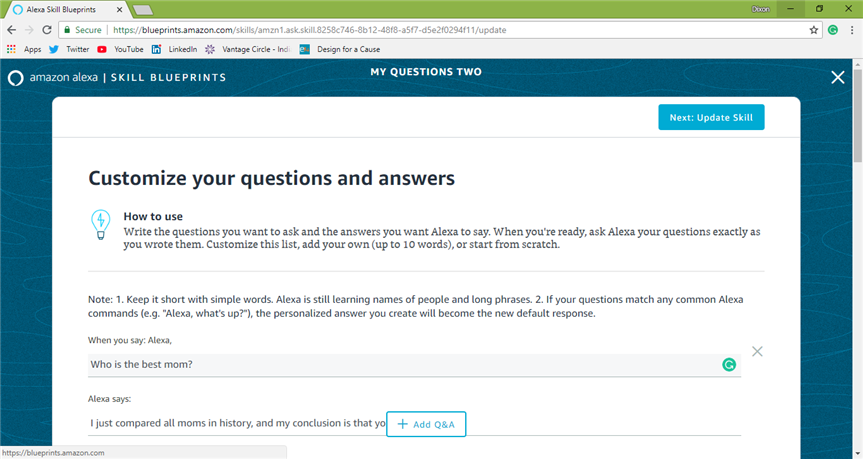Remove the 'Who is the best mom?' Q&A entry
This screenshot has width=863, height=459.
[x=757, y=351]
